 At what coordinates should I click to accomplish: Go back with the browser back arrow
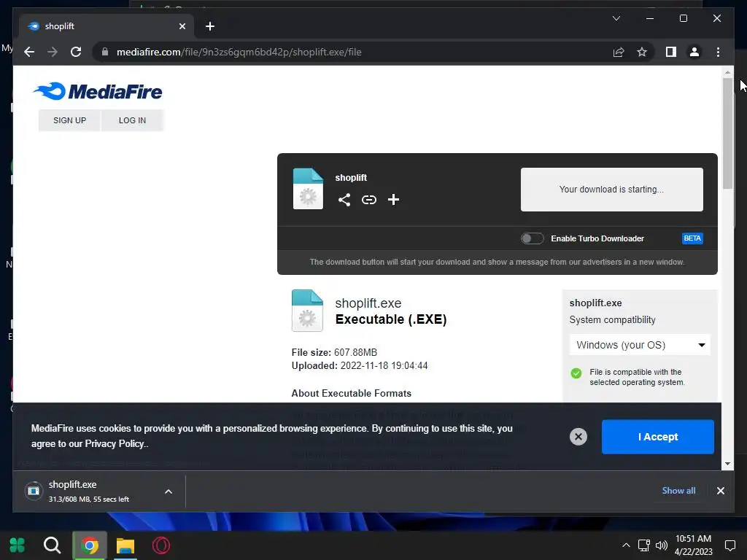click(x=29, y=52)
